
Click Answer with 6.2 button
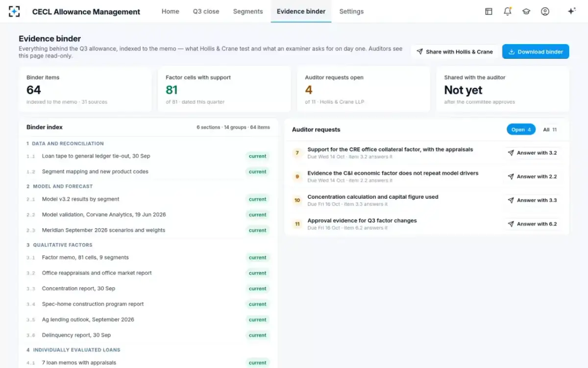(533, 224)
